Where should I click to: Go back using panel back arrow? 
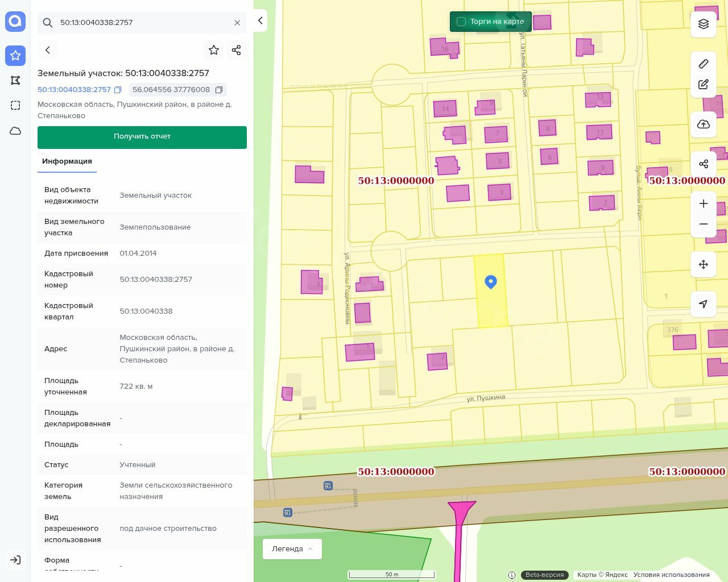[x=48, y=50]
